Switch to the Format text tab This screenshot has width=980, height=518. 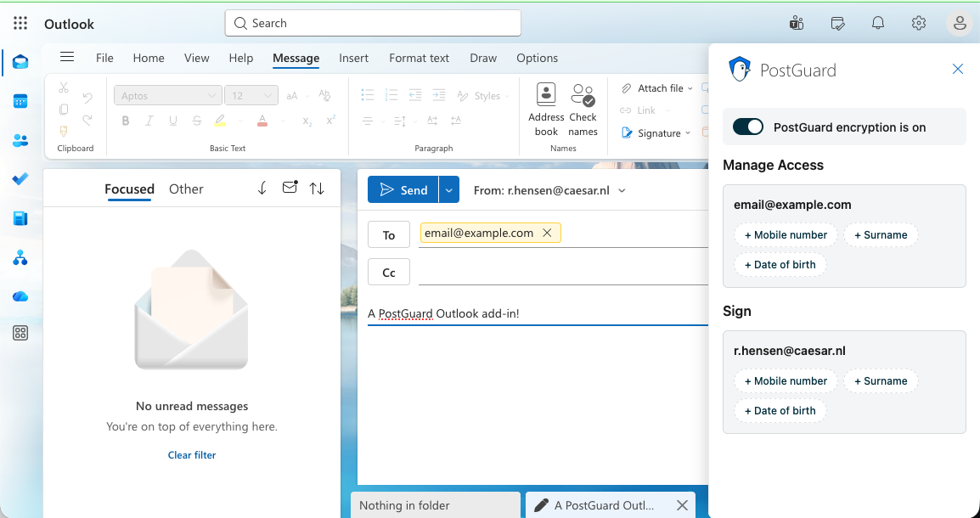(x=420, y=58)
